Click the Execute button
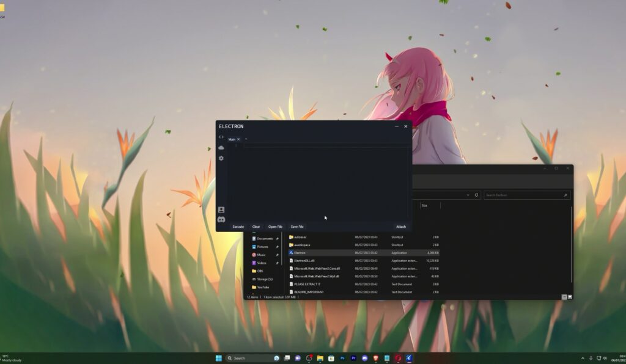The width and height of the screenshot is (626, 364). coord(238,227)
